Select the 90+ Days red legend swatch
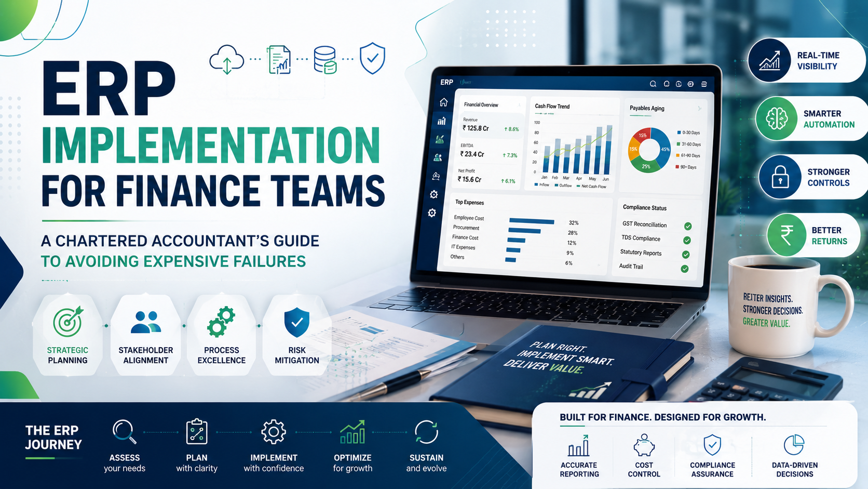868x489 pixels. (x=677, y=167)
